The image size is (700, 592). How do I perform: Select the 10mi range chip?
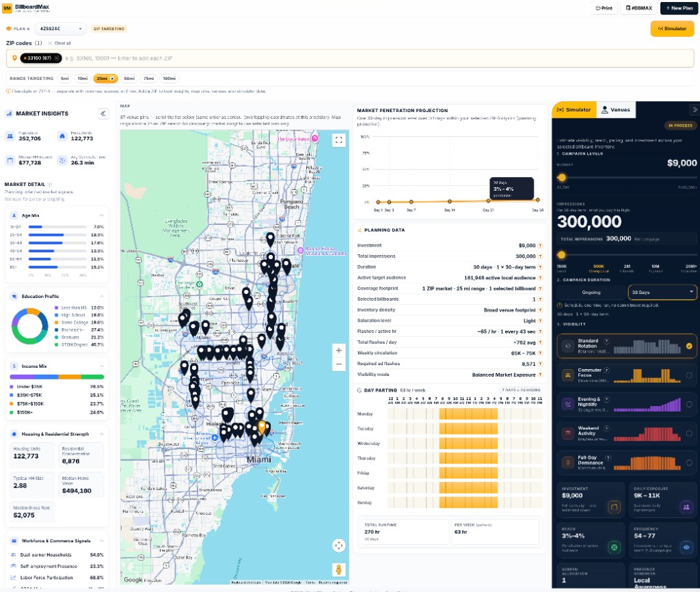click(83, 79)
